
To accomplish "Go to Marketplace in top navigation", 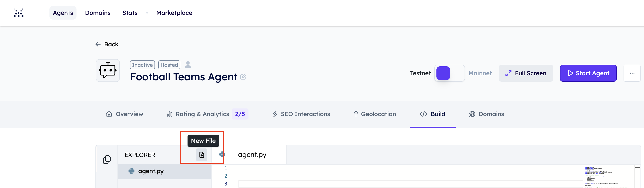I will click(174, 13).
